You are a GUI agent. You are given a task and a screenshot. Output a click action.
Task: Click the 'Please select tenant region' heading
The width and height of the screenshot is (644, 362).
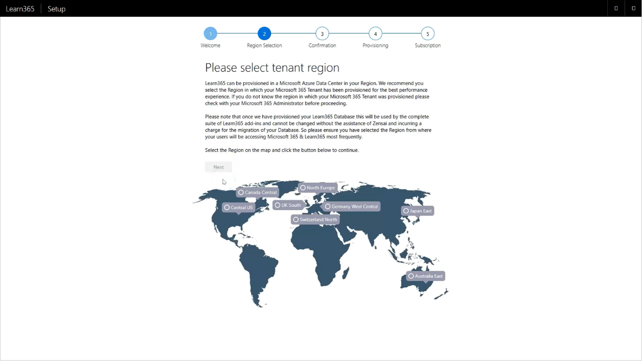tap(273, 68)
